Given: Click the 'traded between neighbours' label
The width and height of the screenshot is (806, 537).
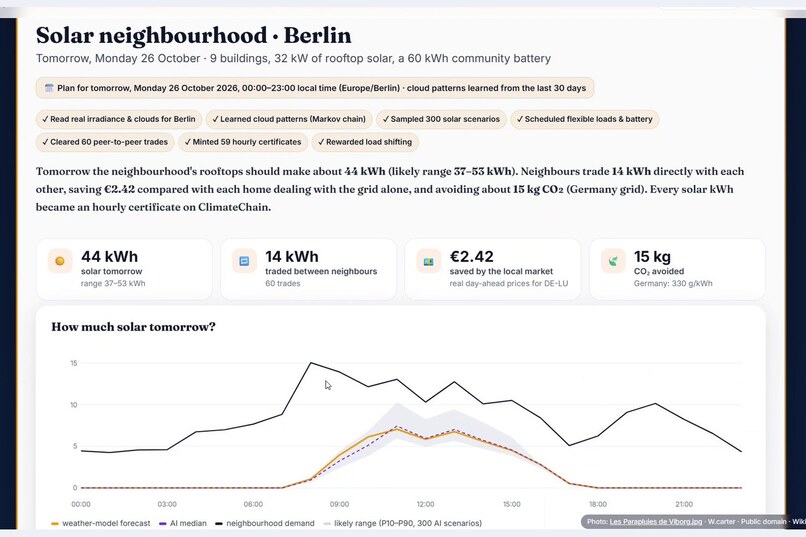Looking at the screenshot, I should click(x=321, y=271).
